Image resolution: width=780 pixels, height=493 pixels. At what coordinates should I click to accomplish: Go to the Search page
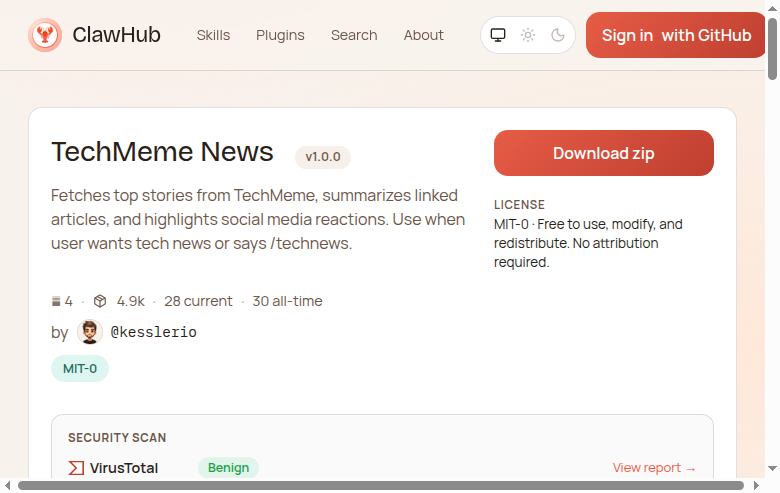pos(354,35)
